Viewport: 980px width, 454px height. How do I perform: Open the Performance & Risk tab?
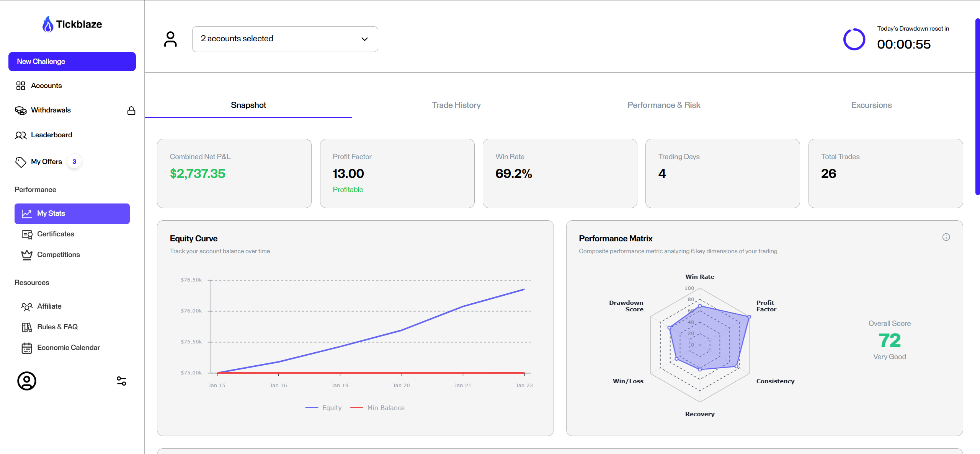click(x=663, y=105)
